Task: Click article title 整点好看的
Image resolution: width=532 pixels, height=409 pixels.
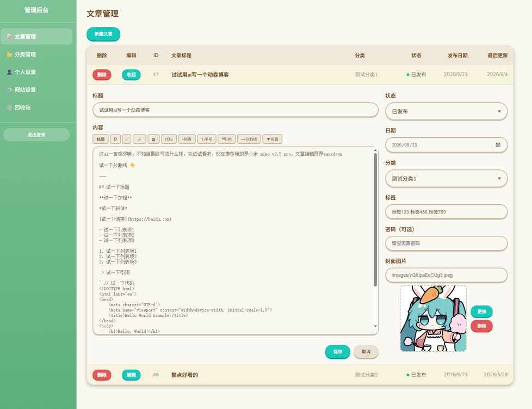Action: (x=184, y=375)
